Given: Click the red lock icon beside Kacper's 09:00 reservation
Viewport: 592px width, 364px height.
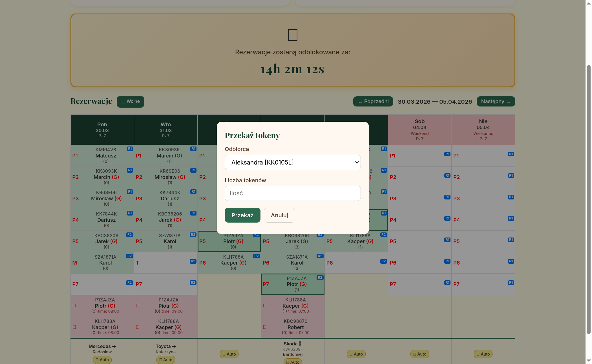Looking at the screenshot, I should tap(138, 327).
